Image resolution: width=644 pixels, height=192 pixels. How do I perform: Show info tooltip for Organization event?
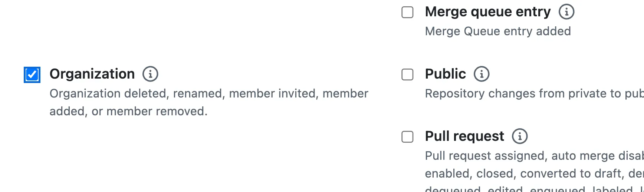150,74
